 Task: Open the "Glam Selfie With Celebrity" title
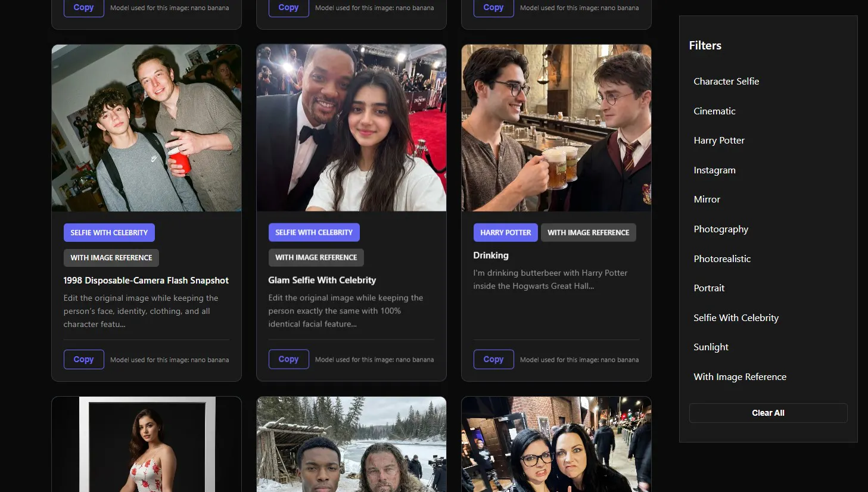[x=322, y=280]
